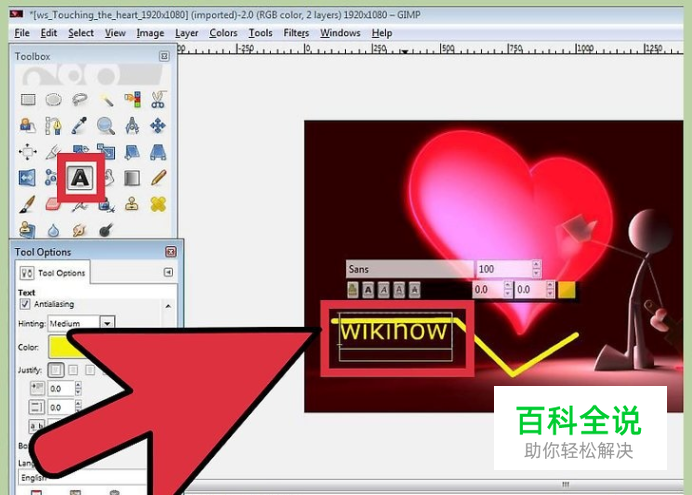Select the Rectangle Select tool
692x495 pixels.
point(28,99)
